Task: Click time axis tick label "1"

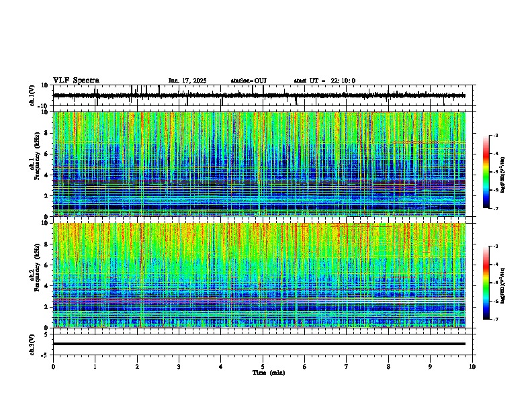Action: point(95,367)
